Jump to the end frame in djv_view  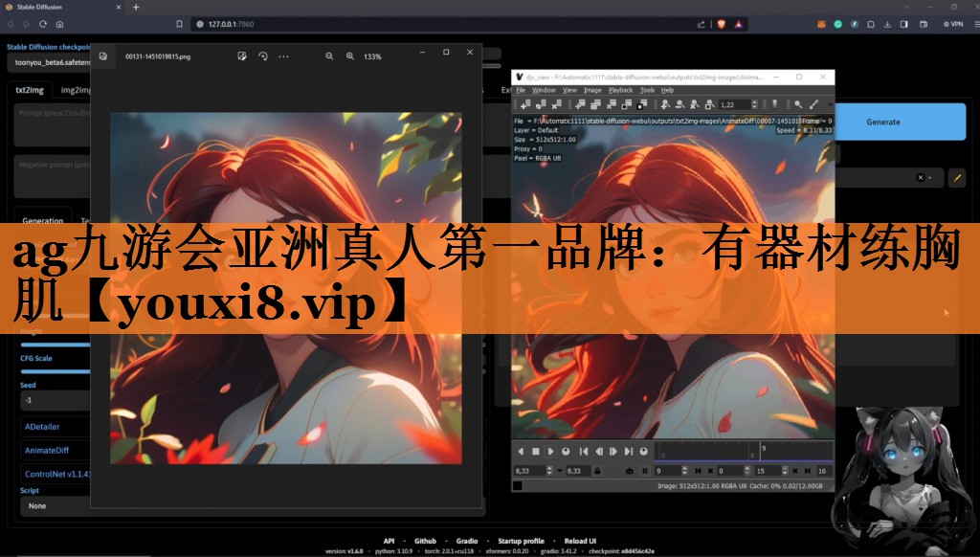[x=629, y=452]
